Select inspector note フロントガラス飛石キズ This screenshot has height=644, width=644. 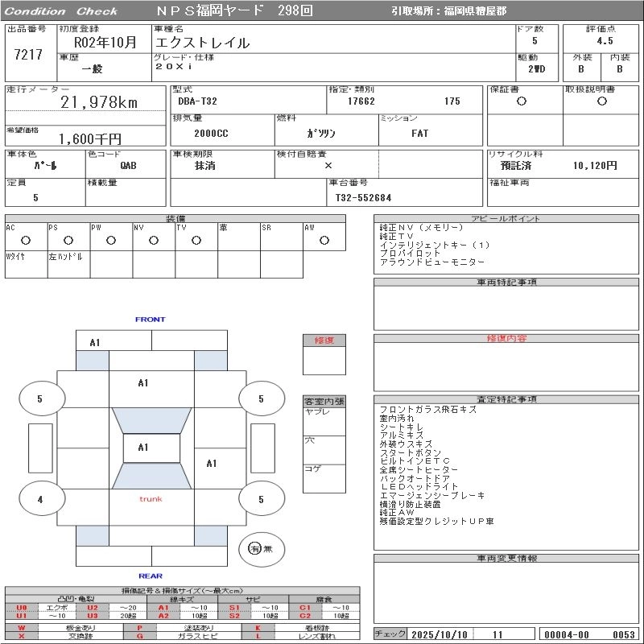click(428, 410)
